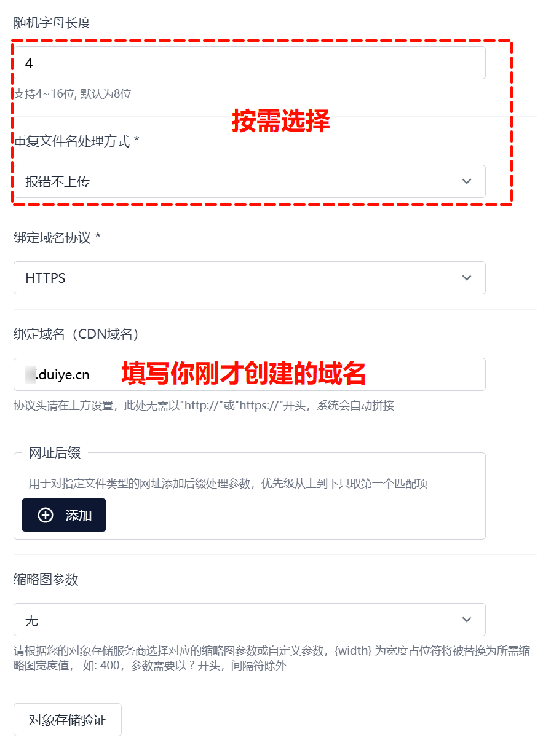551x756 pixels.
Task: Expand the HTTPS protocol dropdown
Action: click(249, 278)
